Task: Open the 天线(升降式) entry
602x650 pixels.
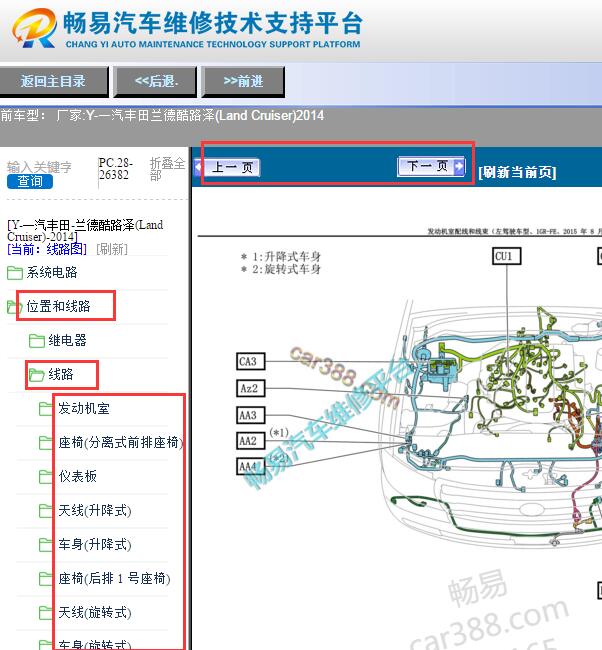Action: pyautogui.click(x=95, y=510)
